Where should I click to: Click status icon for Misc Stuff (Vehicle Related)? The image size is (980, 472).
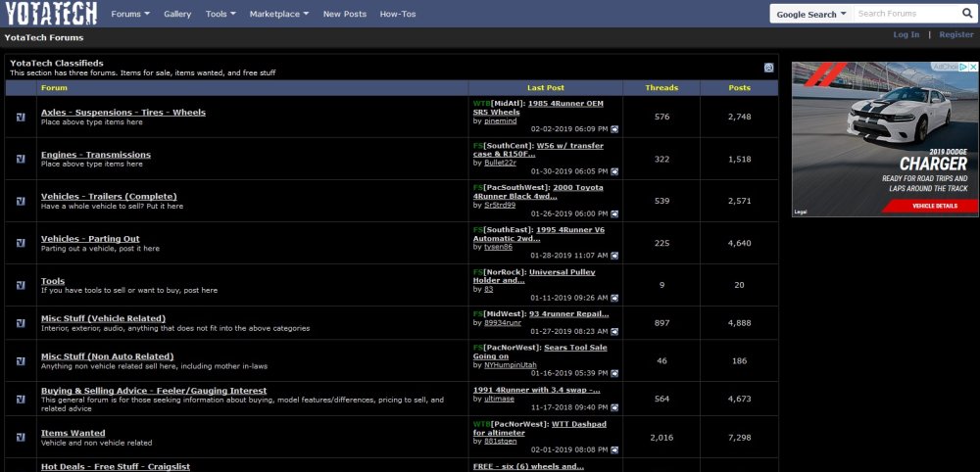pos(21,323)
